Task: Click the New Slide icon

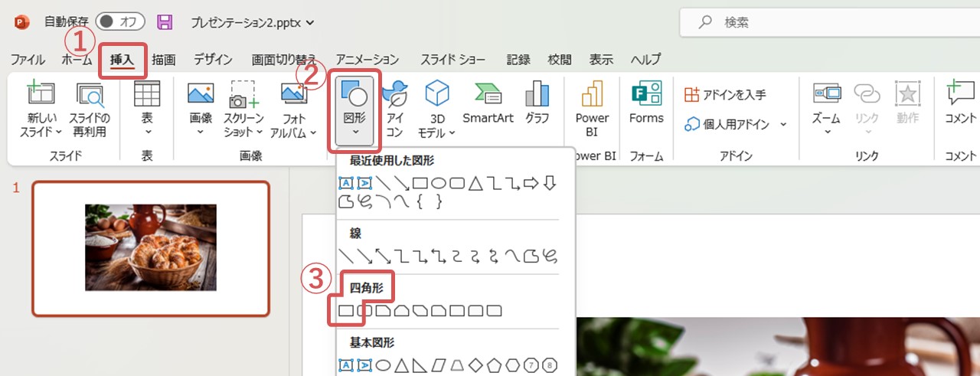Action: 41,93
